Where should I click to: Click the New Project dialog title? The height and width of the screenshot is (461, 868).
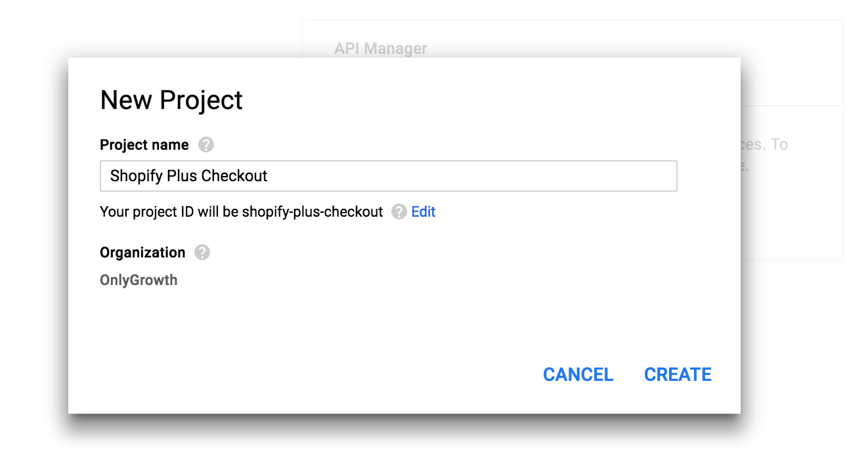tap(171, 100)
